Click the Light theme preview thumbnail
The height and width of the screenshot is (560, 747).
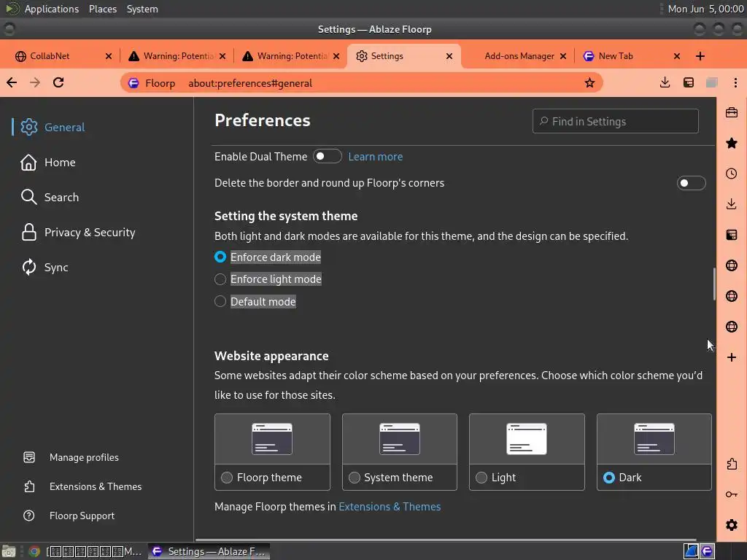[527, 438]
